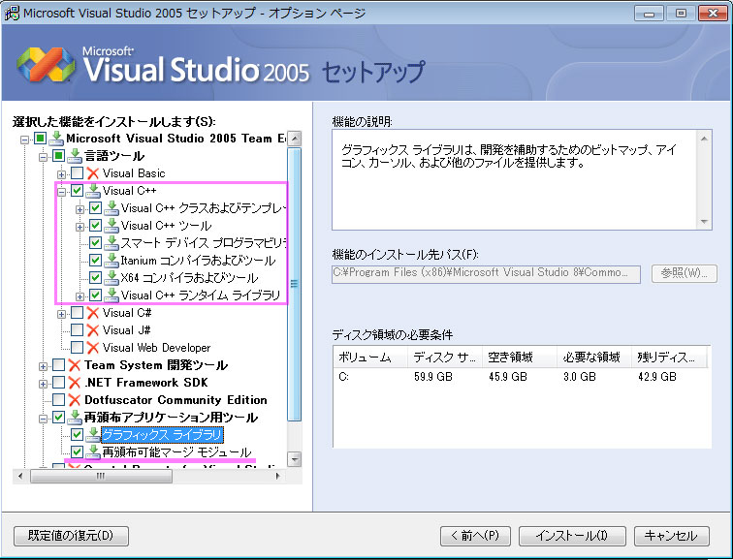Uncheck the 再頒布可能マージ モジュール checkbox
Image resolution: width=733 pixels, height=560 pixels.
[78, 452]
